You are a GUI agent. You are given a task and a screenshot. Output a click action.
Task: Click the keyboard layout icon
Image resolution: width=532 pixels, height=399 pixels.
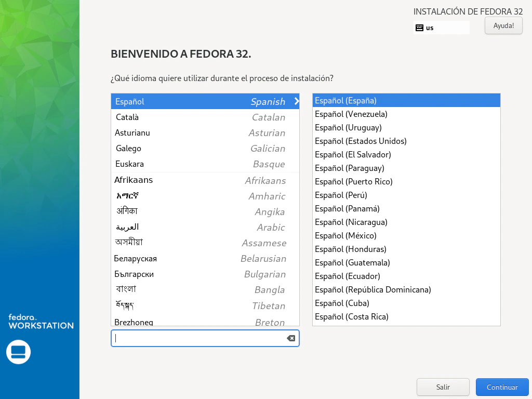[x=419, y=28]
